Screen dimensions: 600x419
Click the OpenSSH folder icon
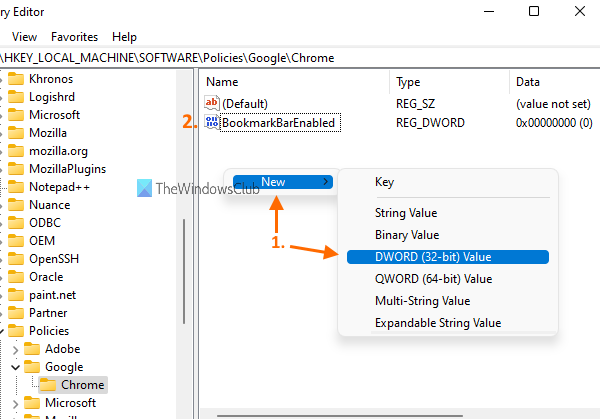coord(15,259)
